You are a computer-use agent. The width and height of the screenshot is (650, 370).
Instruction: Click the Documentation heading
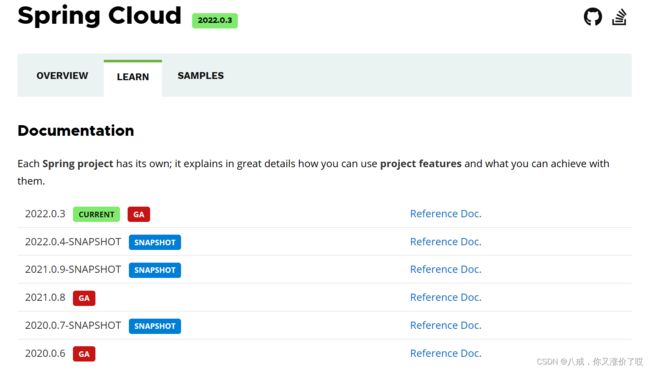click(76, 131)
